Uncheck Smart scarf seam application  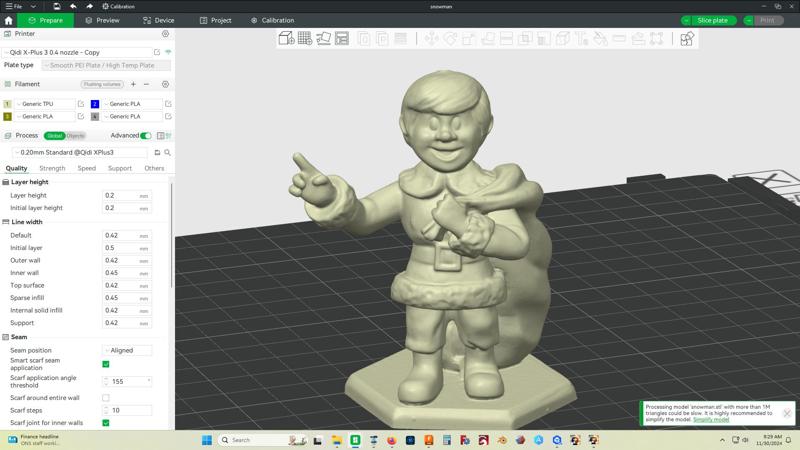106,364
